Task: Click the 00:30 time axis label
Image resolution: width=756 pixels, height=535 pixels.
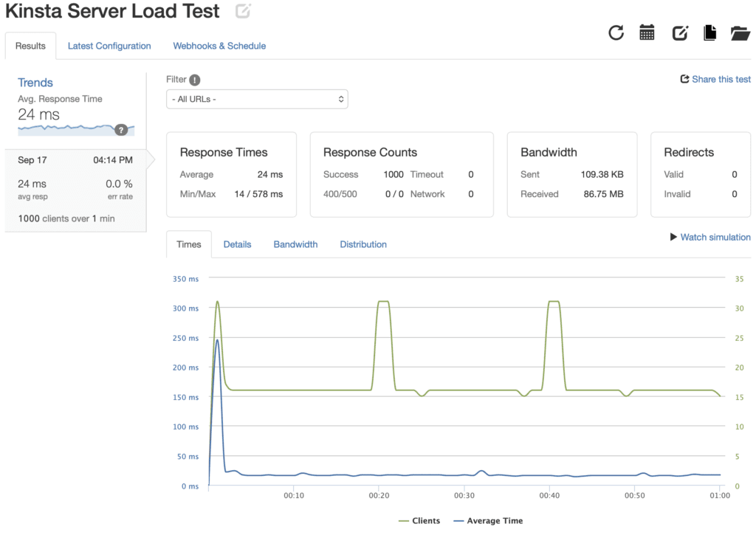Action: tap(464, 495)
